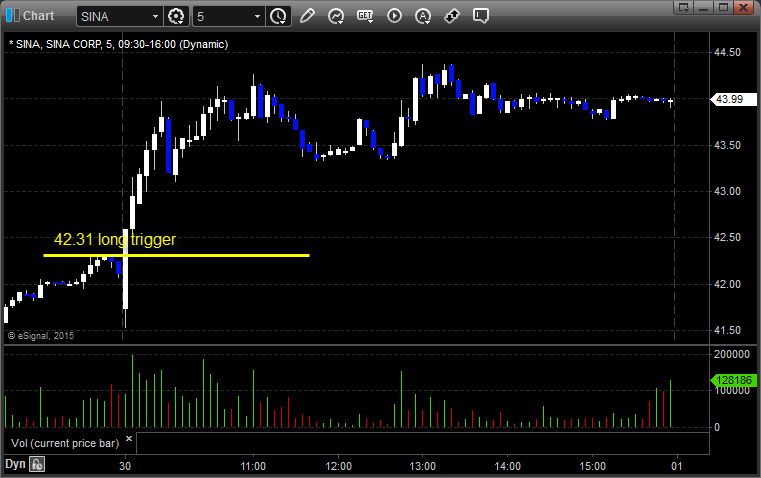
Task: Expand the 5 interval dropdown arrow
Action: pos(258,16)
